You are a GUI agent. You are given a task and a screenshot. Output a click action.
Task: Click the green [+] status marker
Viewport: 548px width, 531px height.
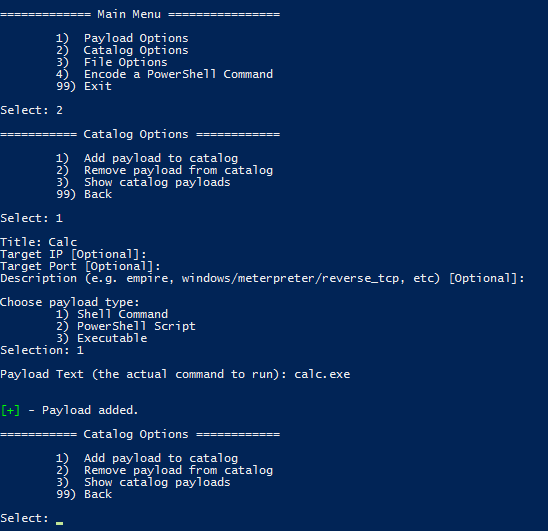pyautogui.click(x=10, y=410)
